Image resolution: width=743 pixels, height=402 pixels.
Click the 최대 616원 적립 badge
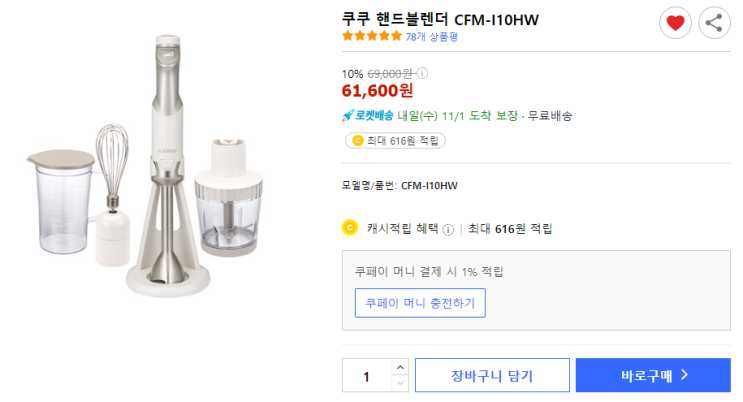point(394,141)
